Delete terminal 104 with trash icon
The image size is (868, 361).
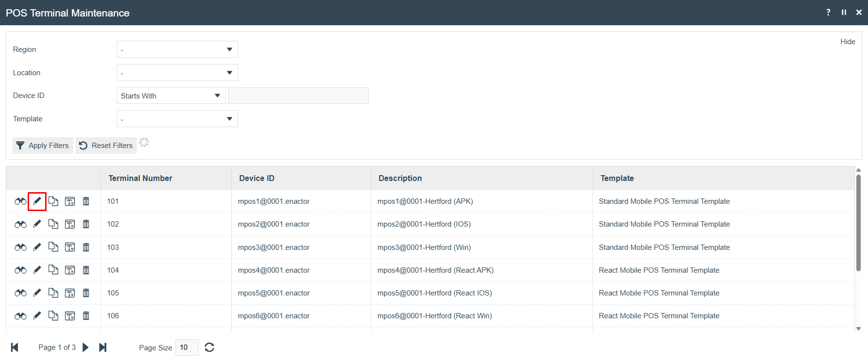[x=86, y=270]
